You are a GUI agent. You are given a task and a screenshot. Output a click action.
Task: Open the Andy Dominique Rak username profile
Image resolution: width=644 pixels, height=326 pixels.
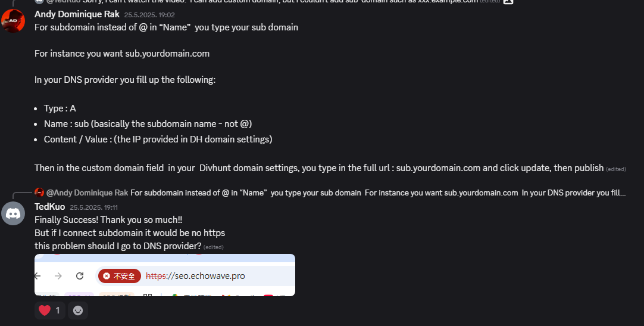coord(77,14)
